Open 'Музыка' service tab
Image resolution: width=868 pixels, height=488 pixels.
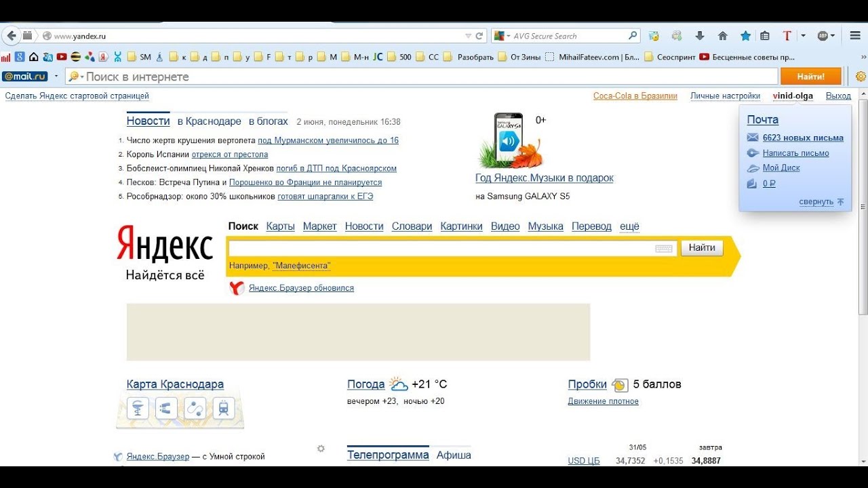[x=546, y=226]
